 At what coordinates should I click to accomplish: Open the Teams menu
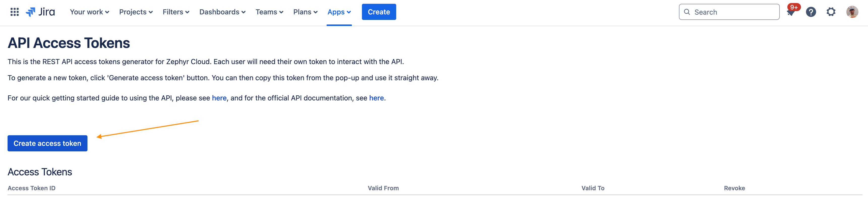point(269,12)
